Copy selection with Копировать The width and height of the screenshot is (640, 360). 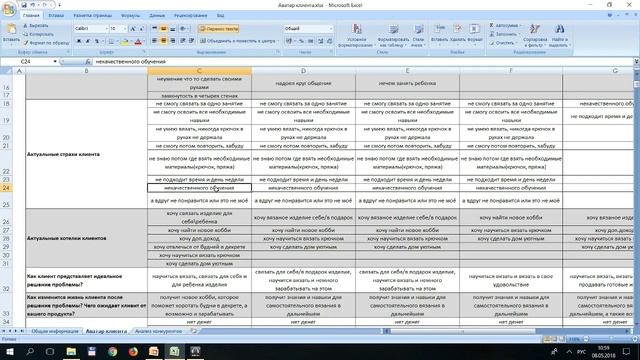click(38, 34)
